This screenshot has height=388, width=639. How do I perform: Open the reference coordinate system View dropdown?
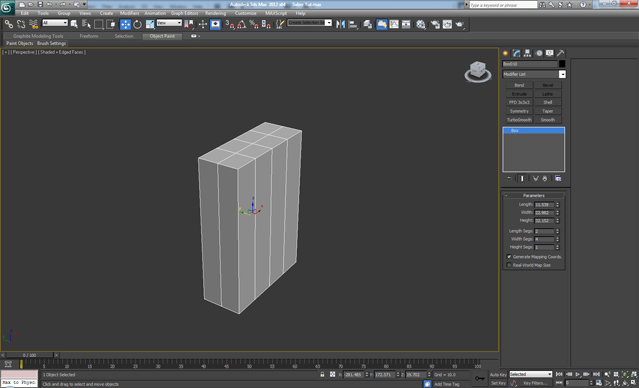click(169, 23)
